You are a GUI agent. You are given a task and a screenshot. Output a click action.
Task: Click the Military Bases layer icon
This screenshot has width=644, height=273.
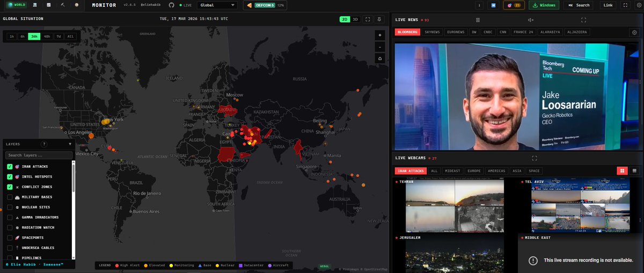(17, 197)
